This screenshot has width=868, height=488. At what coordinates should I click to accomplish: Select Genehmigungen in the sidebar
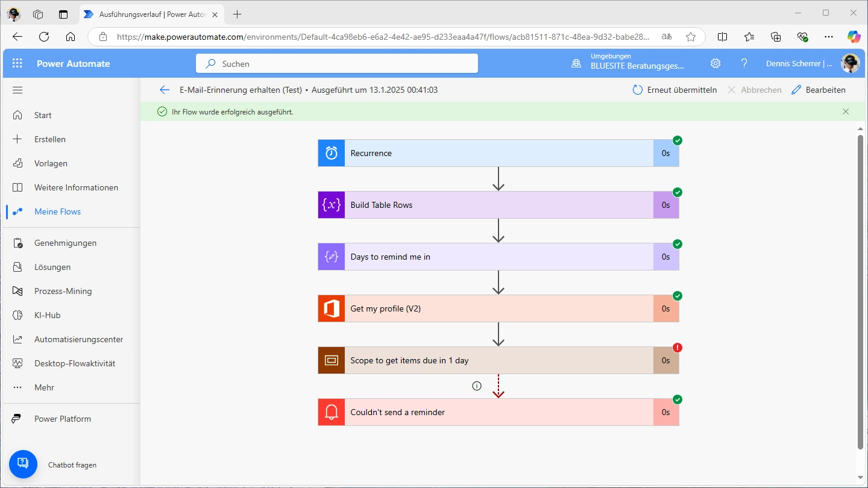(65, 243)
